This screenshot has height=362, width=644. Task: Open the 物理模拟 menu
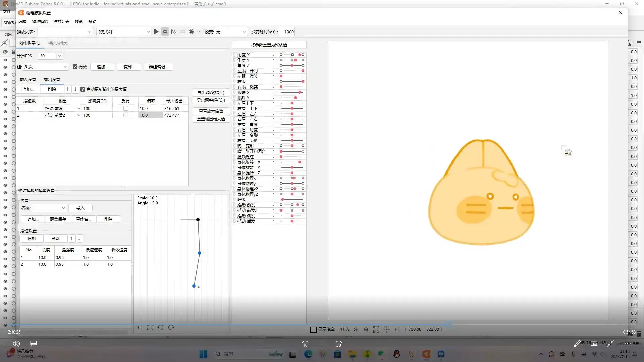[40, 21]
